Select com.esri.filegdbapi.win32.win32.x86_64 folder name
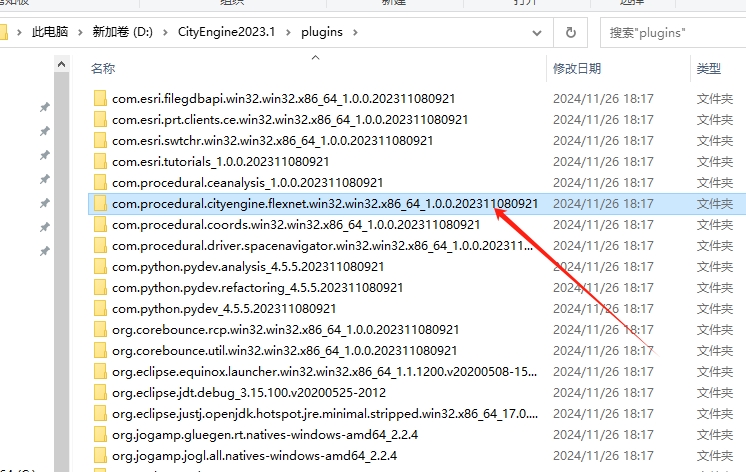The width and height of the screenshot is (746, 472). pos(284,98)
